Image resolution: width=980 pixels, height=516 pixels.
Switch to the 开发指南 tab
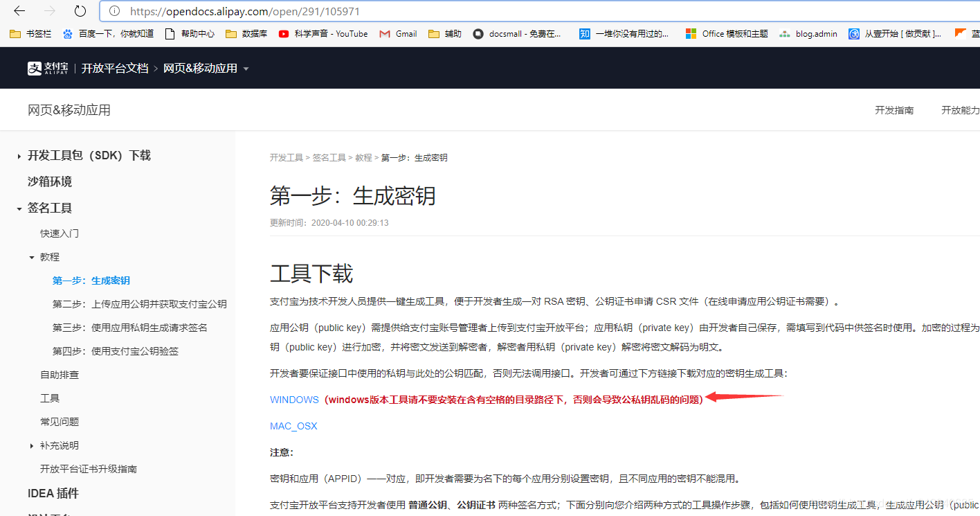(894, 110)
